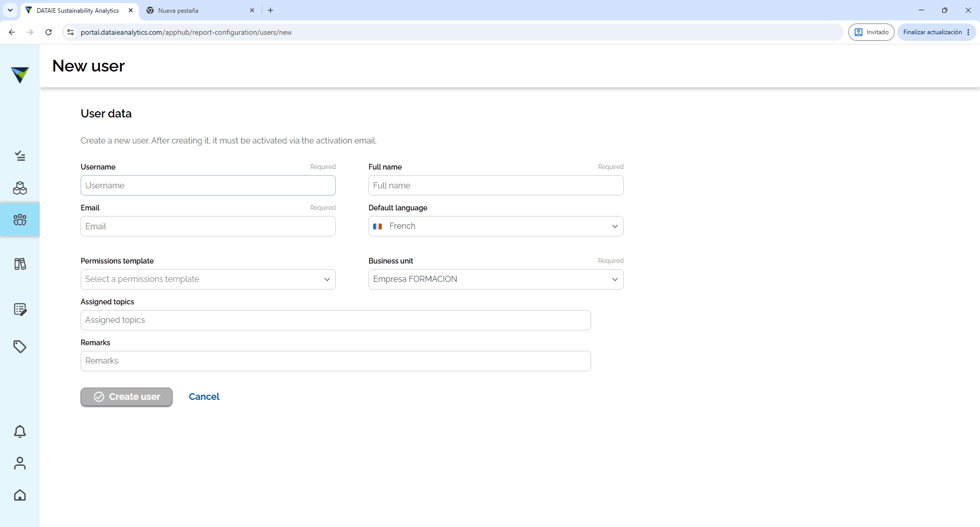Expand the Business unit dropdown

tap(496, 279)
